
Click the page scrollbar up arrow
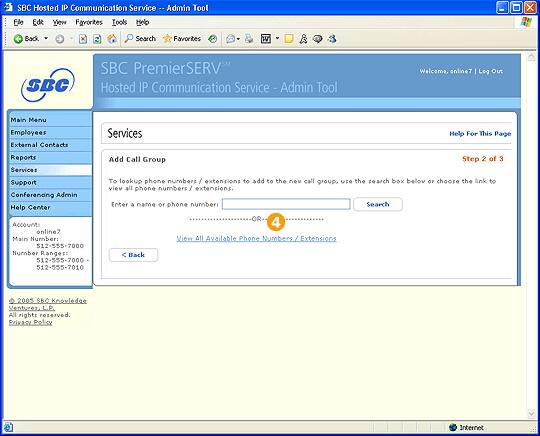tap(531, 57)
